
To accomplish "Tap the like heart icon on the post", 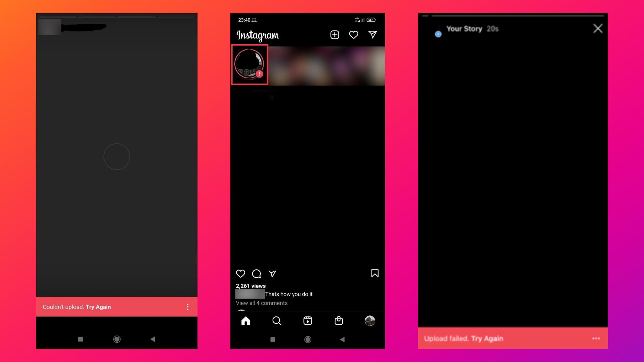I will coord(241,274).
